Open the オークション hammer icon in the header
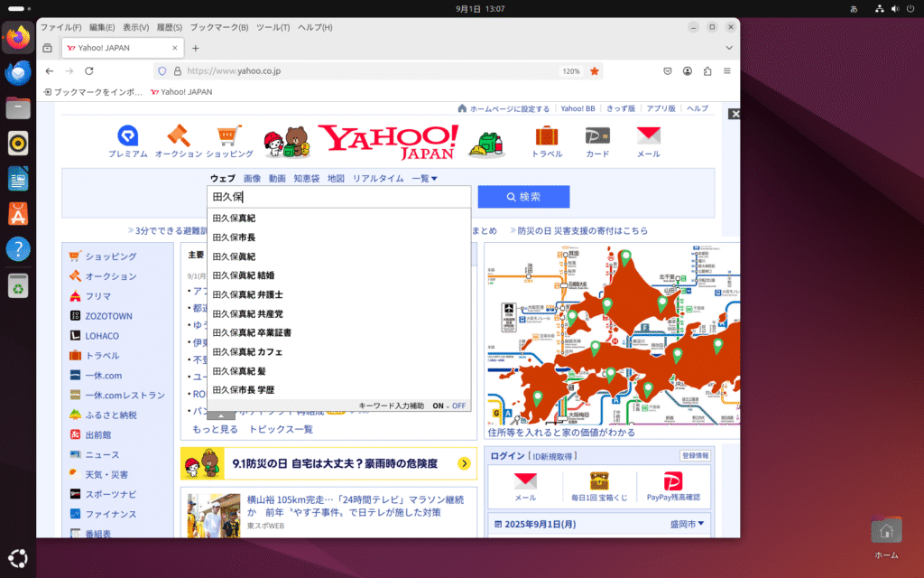 (179, 135)
